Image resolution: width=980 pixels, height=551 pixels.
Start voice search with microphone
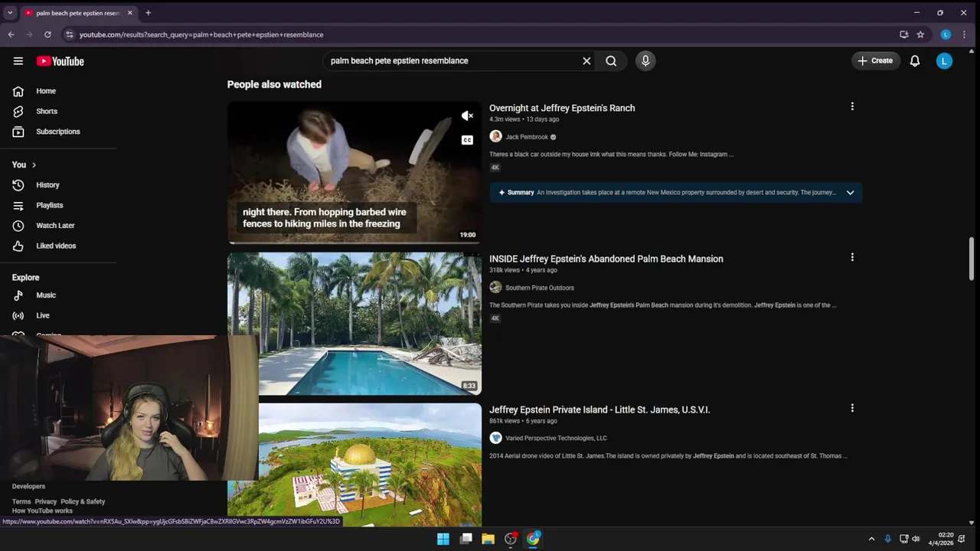point(645,61)
